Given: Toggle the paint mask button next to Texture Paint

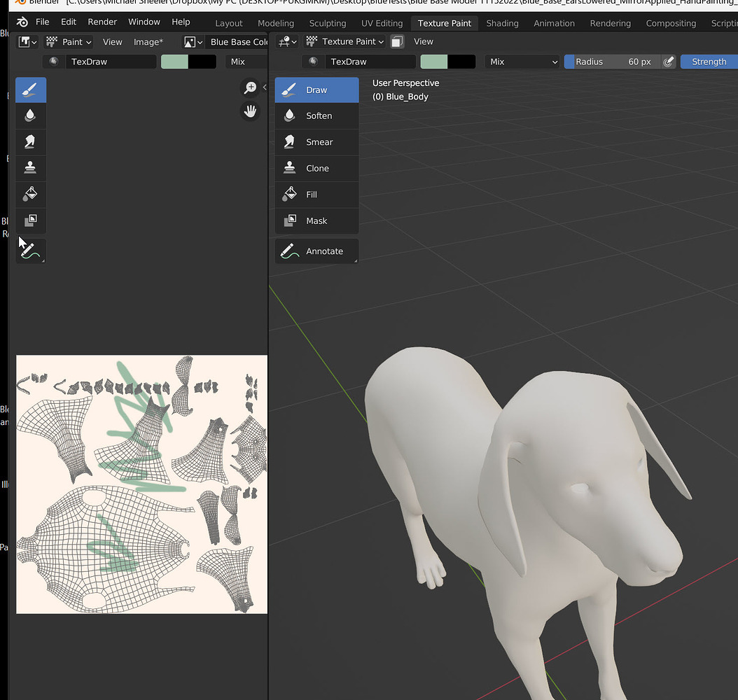Looking at the screenshot, I should (397, 42).
